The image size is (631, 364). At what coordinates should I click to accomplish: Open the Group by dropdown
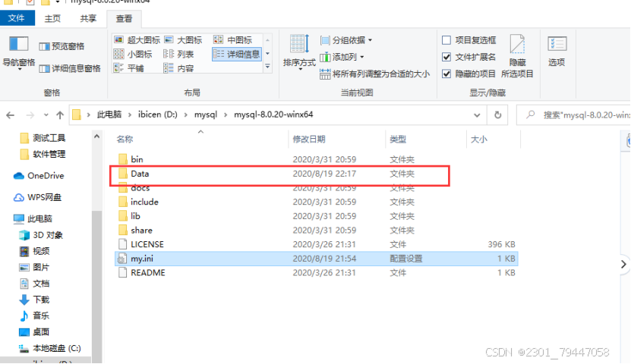click(x=346, y=40)
